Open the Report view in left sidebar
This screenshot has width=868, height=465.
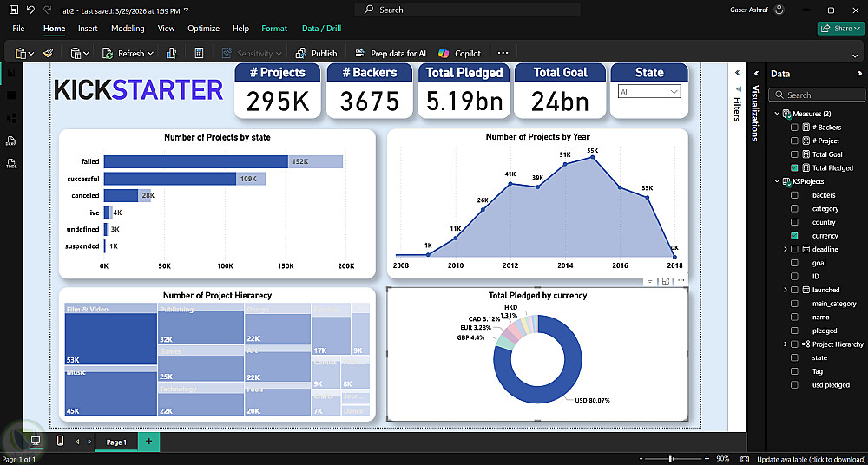click(x=11, y=73)
